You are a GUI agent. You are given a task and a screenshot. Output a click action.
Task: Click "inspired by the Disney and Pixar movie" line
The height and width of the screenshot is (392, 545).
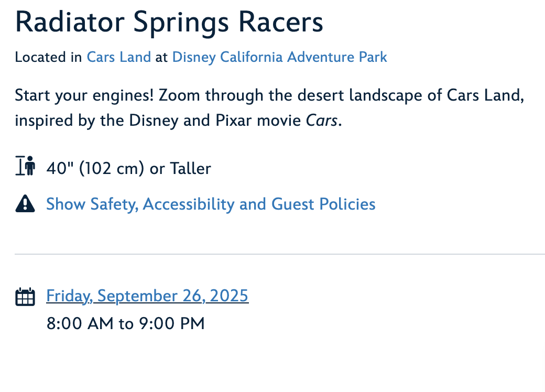click(158, 121)
